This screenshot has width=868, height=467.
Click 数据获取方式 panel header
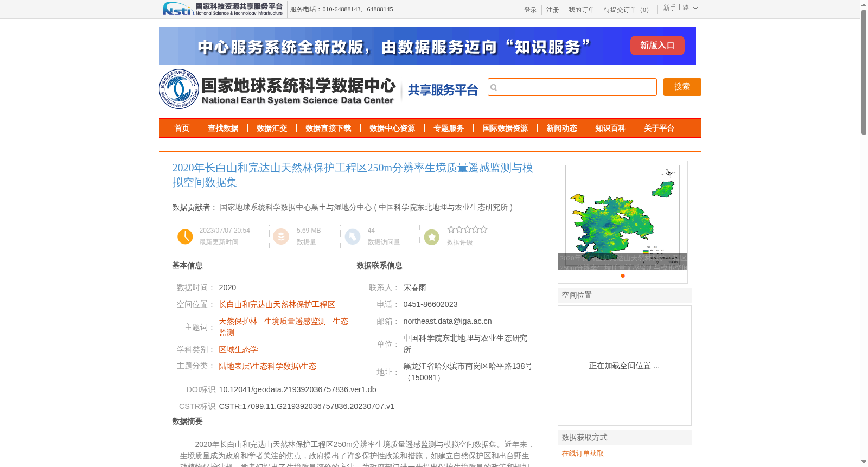coord(625,437)
